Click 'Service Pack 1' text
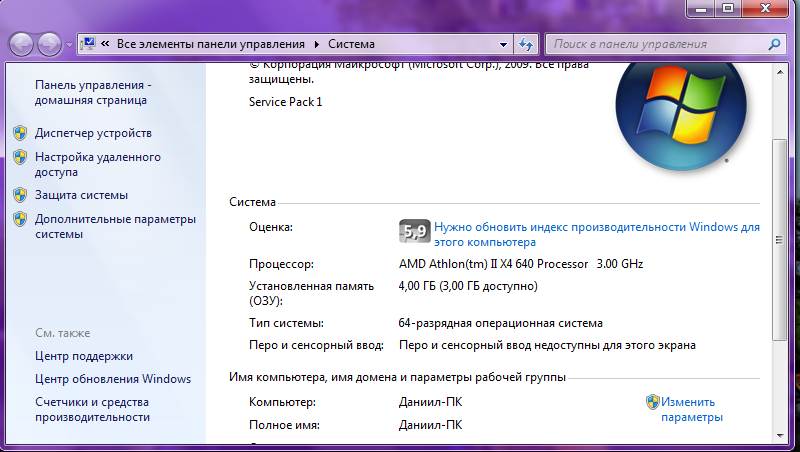The width and height of the screenshot is (800, 452). click(x=285, y=102)
